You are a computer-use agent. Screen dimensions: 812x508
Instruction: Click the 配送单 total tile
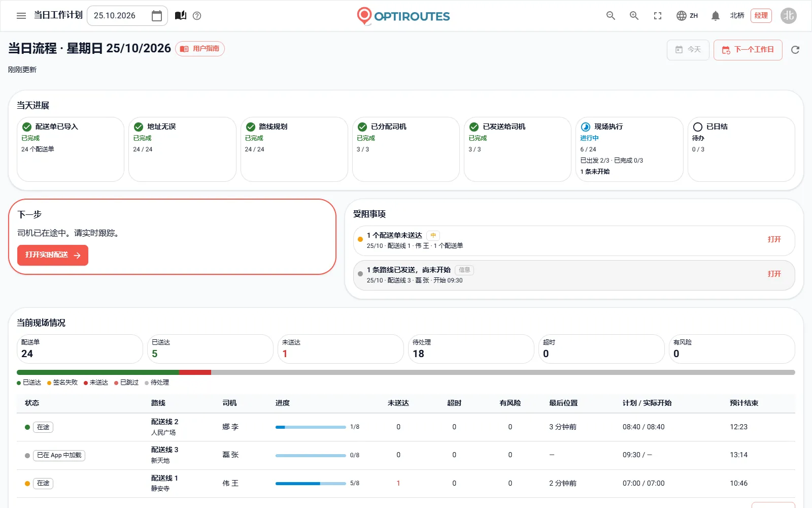80,349
